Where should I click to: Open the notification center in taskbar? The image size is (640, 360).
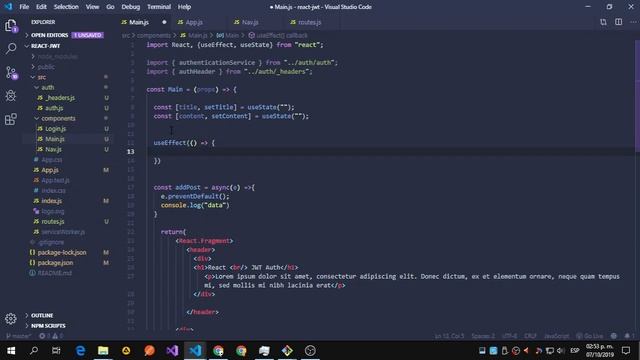626,351
